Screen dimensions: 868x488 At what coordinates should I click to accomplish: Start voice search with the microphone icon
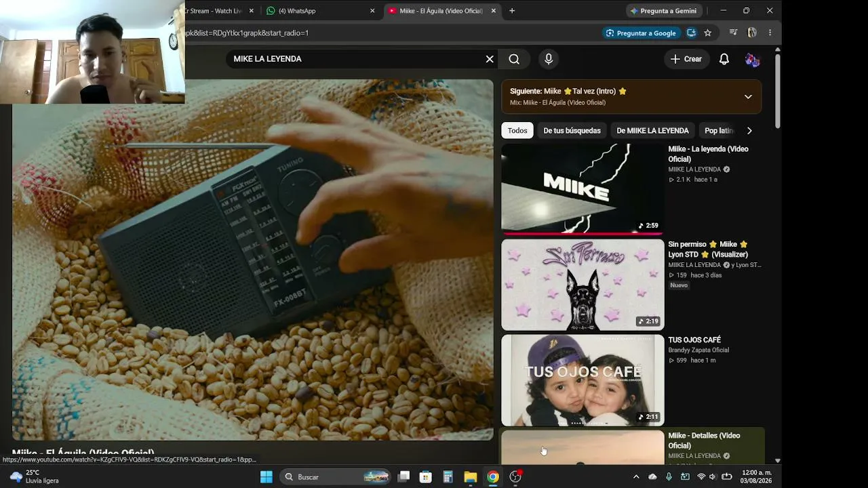pyautogui.click(x=549, y=59)
